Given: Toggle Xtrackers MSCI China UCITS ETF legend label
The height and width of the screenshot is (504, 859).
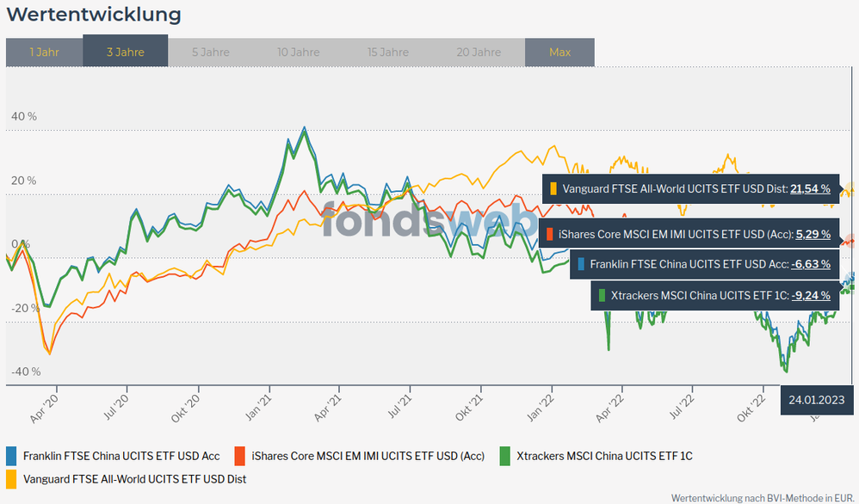Looking at the screenshot, I should [x=606, y=456].
